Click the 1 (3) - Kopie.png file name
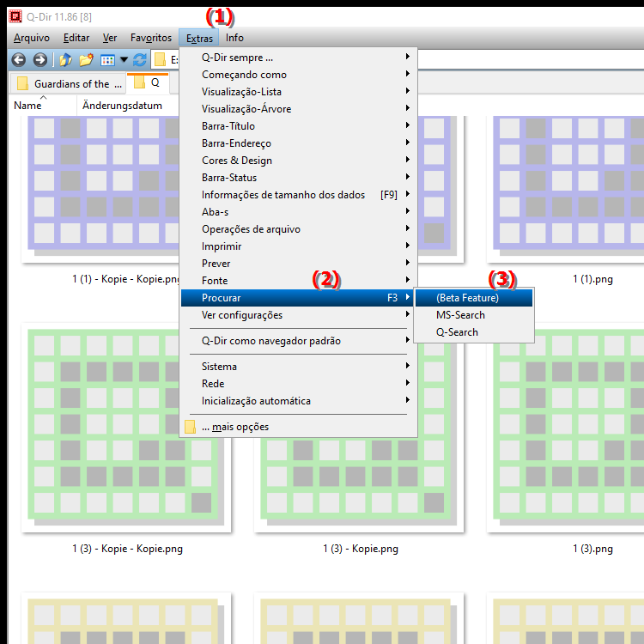 click(360, 550)
